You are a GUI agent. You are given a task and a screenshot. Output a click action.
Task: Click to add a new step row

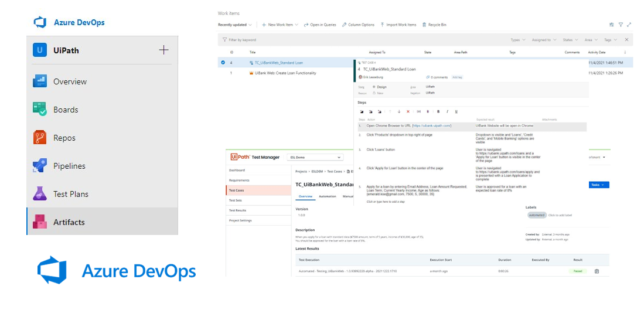386,202
